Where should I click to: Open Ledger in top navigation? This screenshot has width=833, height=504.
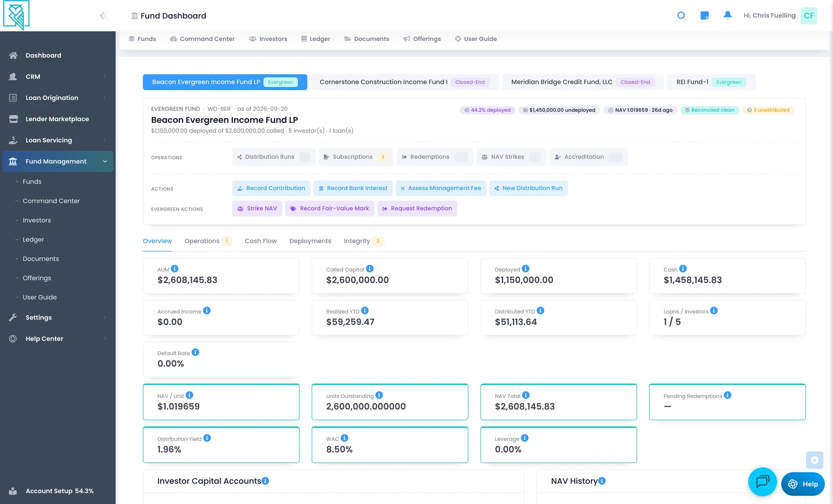pos(315,39)
